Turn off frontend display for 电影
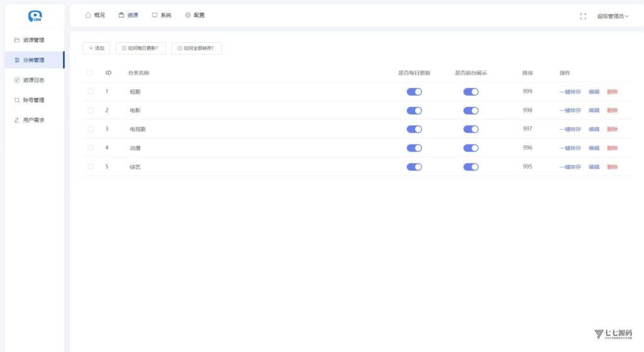 470,111
